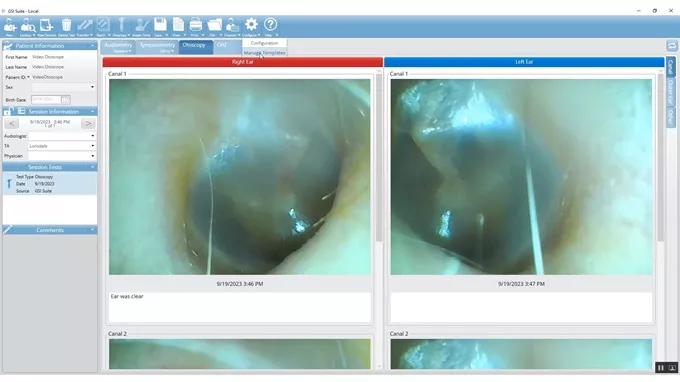Click the 'Ear was clear' comment box
This screenshot has width=680, height=382.
[x=240, y=307]
